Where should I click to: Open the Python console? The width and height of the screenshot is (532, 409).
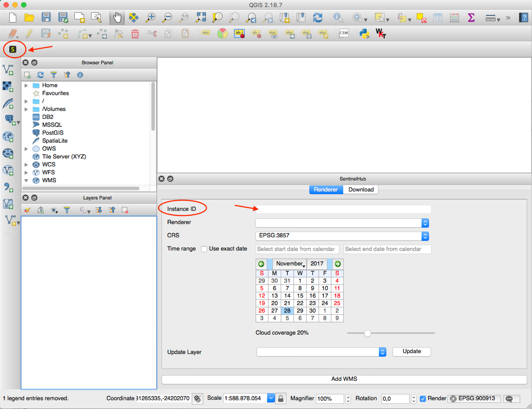pyautogui.click(x=364, y=33)
